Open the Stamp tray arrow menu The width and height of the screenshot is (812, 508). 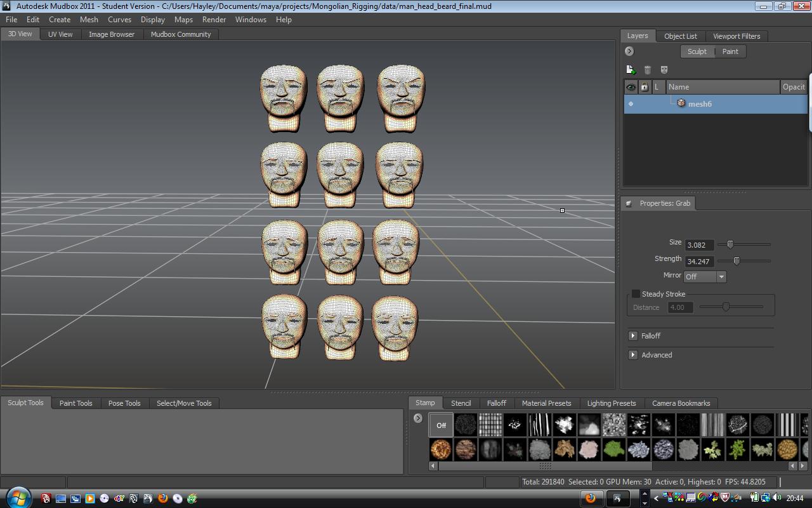418,418
